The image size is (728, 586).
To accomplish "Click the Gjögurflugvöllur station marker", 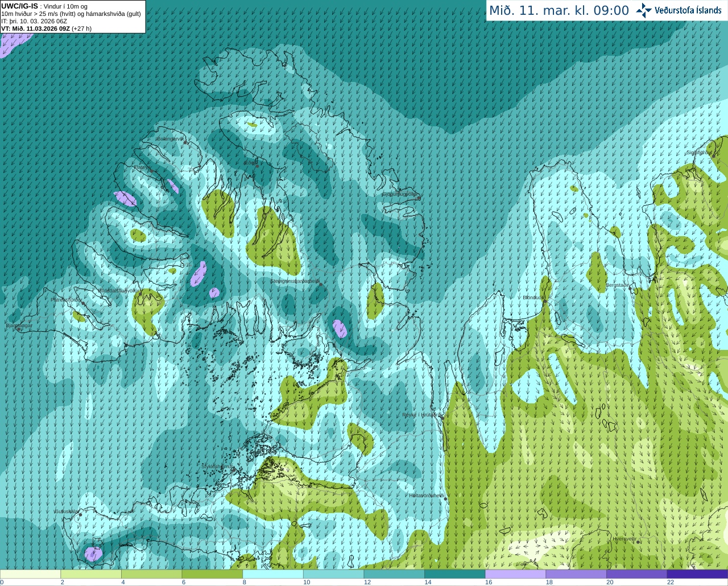I will pos(418,197).
